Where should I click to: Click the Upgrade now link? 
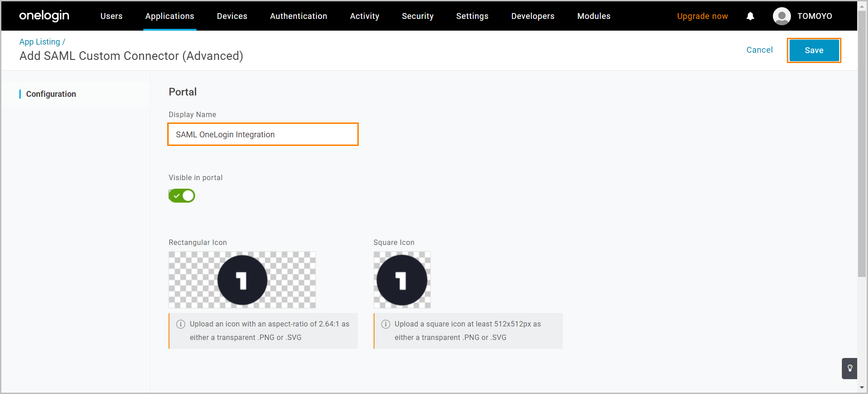pos(703,16)
